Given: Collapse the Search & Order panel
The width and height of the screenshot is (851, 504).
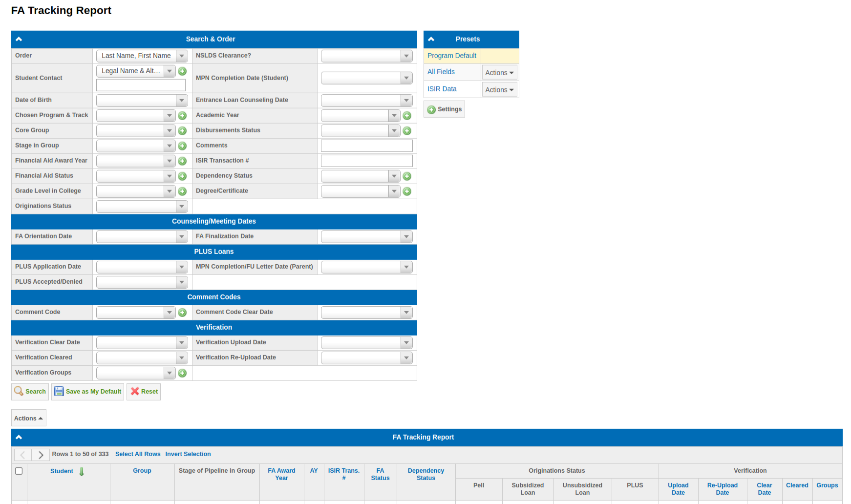Looking at the screenshot, I should pyautogui.click(x=19, y=39).
